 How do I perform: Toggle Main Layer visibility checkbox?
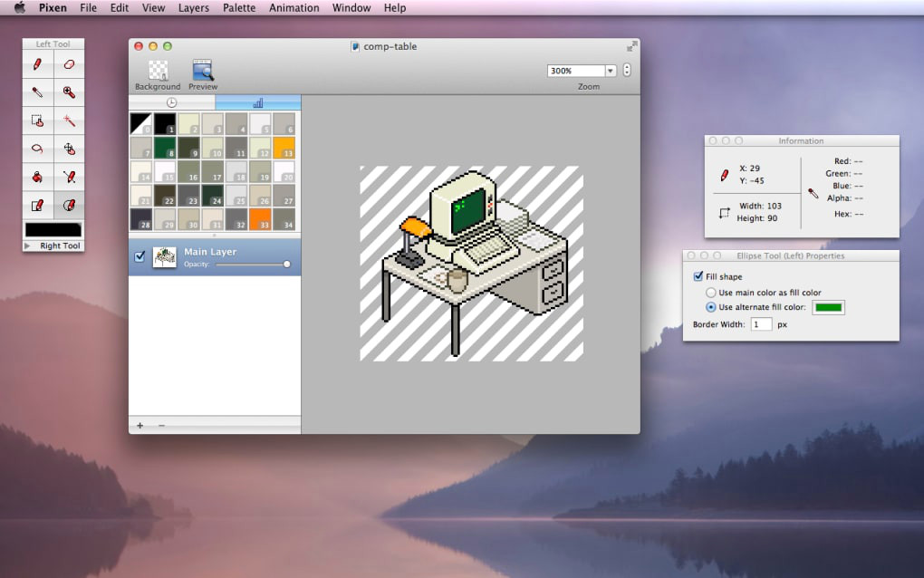(x=140, y=256)
